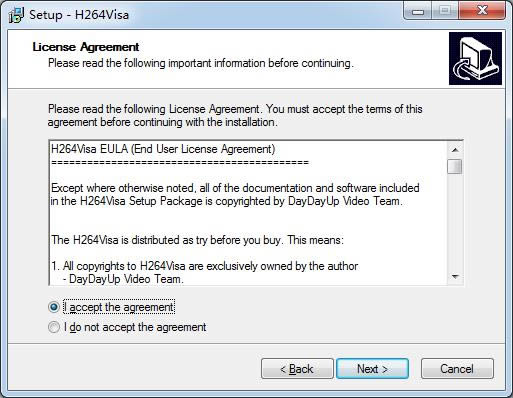Click the license text scrollbar thumb
This screenshot has height=398, width=513.
[455, 166]
